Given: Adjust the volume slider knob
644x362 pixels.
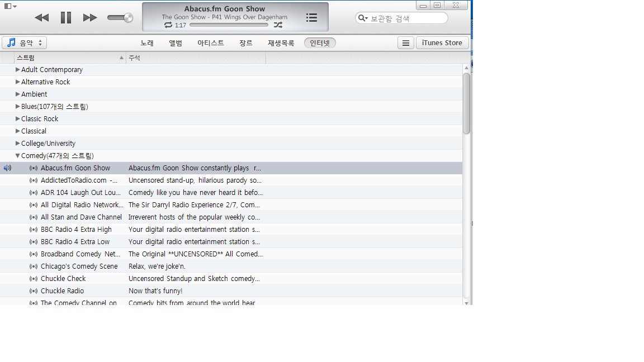Looking at the screenshot, I should (129, 18).
